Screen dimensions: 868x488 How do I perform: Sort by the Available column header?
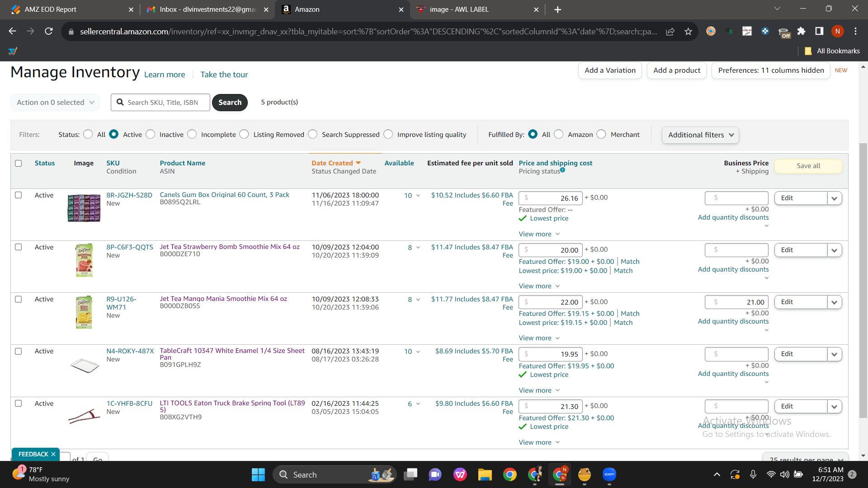399,163
